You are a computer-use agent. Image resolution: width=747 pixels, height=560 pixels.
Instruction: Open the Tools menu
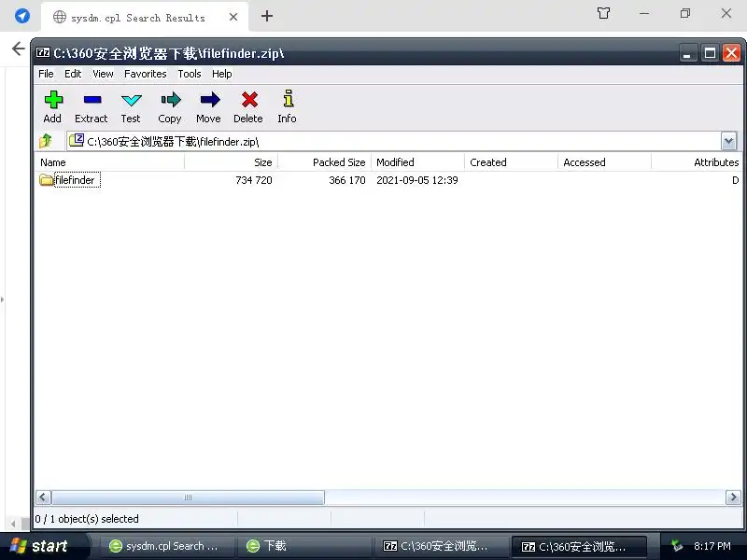tap(190, 74)
